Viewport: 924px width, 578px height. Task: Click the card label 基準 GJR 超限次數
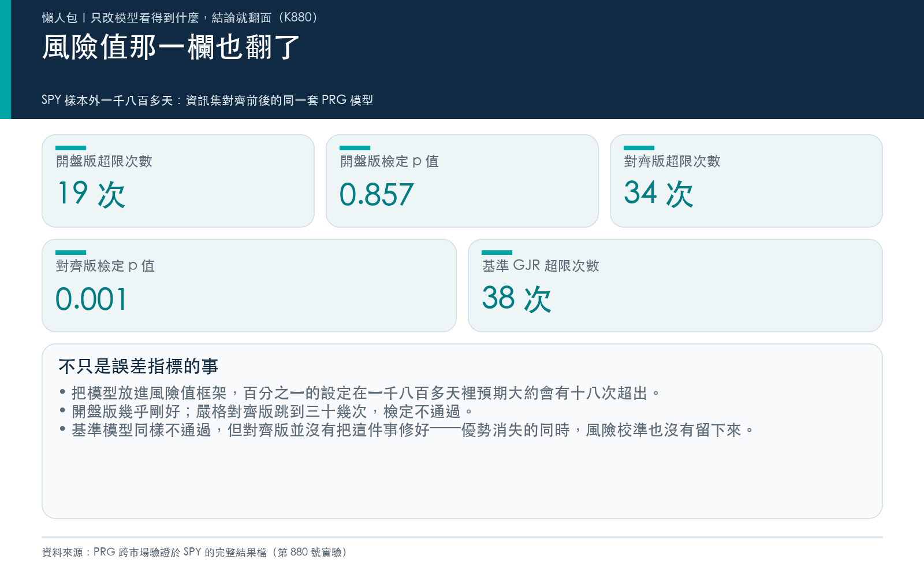click(x=541, y=266)
